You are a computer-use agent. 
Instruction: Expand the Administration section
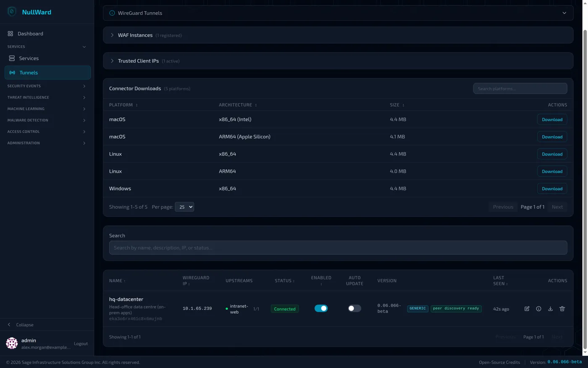coord(47,143)
